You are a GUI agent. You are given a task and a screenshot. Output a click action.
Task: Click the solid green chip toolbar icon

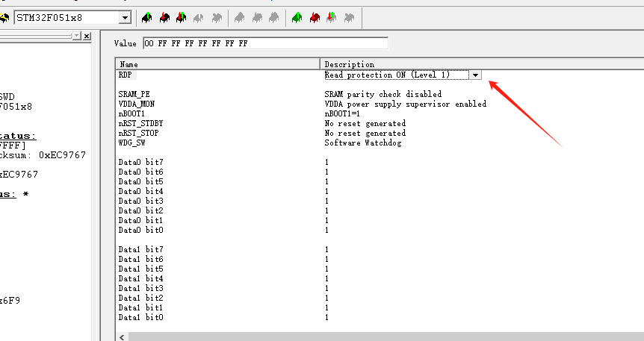[x=297, y=16]
